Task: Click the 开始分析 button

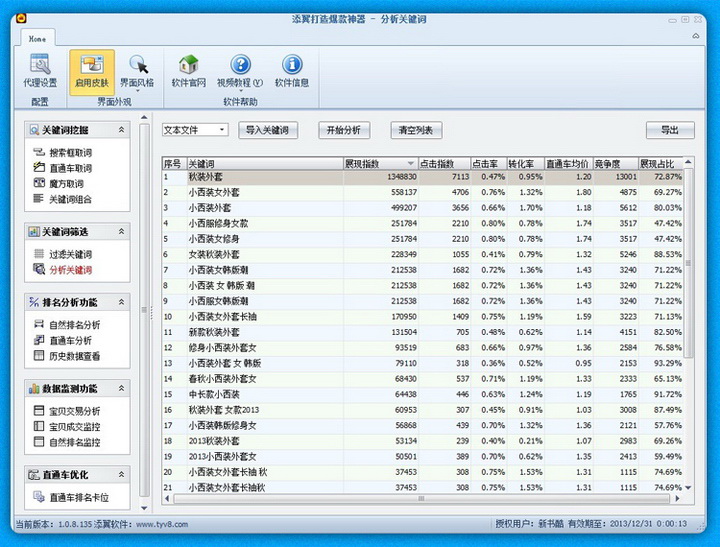Action: (x=344, y=130)
